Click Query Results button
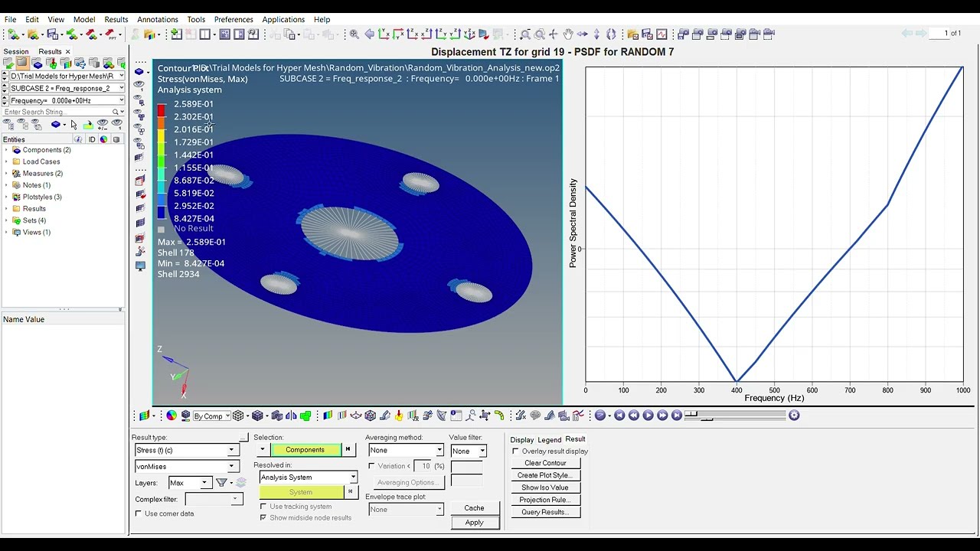Image resolution: width=980 pixels, height=551 pixels. [545, 512]
